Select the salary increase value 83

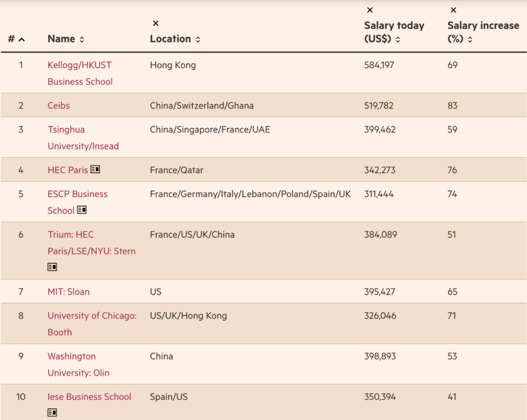[452, 105]
